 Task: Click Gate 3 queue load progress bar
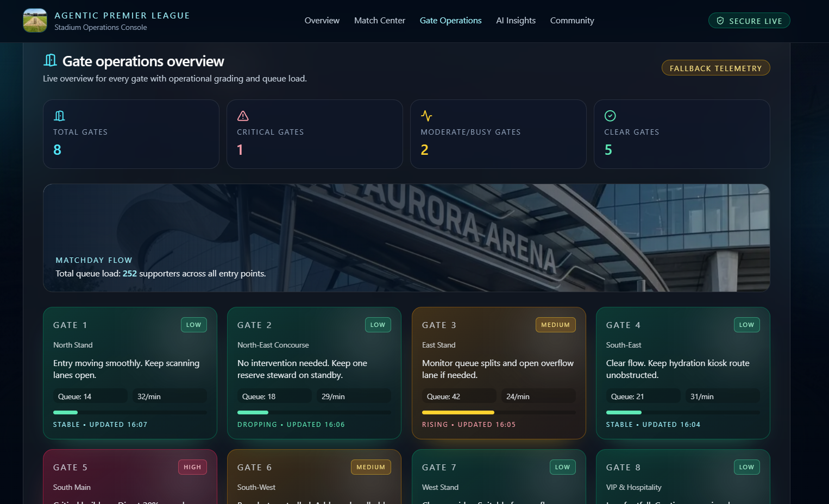tap(499, 413)
